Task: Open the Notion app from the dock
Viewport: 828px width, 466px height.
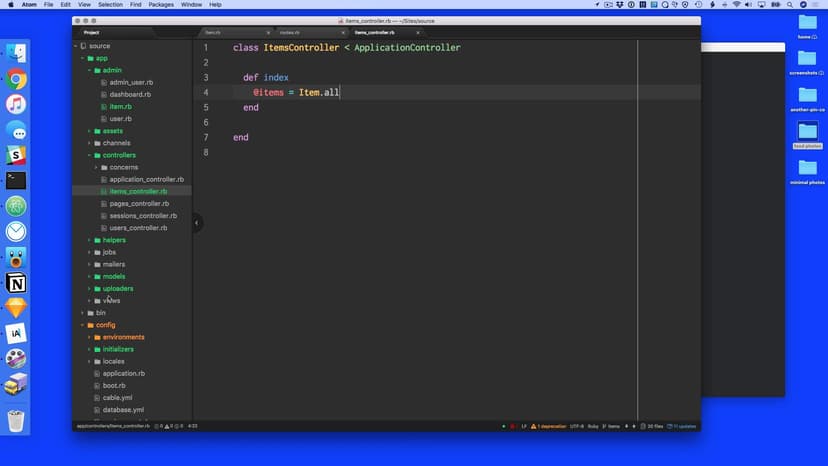Action: pos(16,284)
